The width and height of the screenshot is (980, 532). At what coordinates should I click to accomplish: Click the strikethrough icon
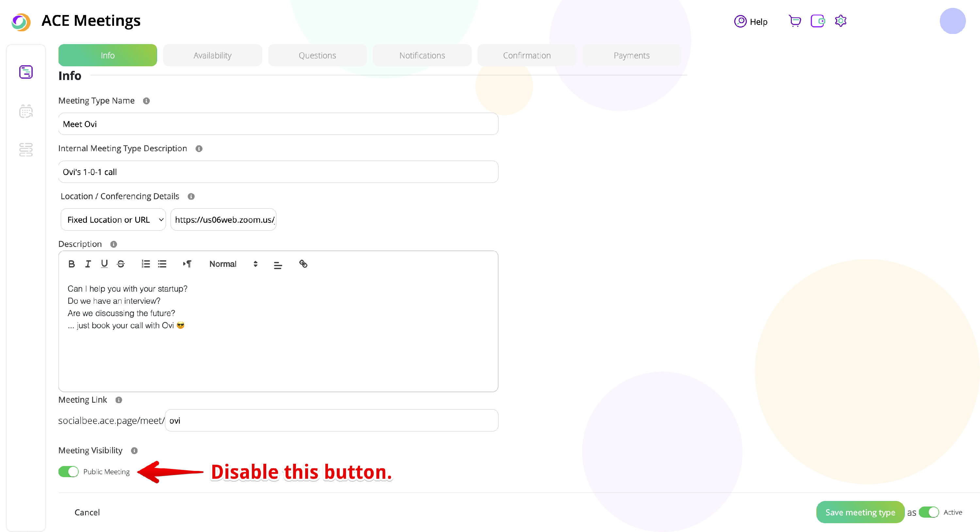point(121,264)
